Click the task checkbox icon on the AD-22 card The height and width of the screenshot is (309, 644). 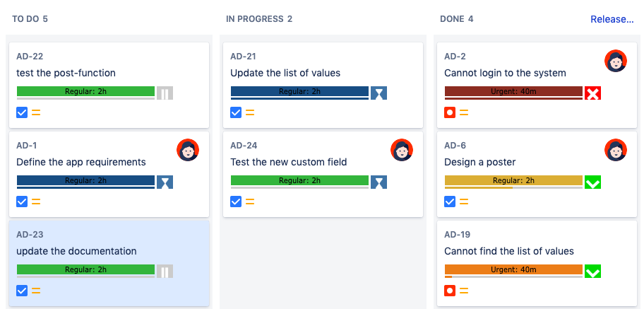[x=22, y=112]
